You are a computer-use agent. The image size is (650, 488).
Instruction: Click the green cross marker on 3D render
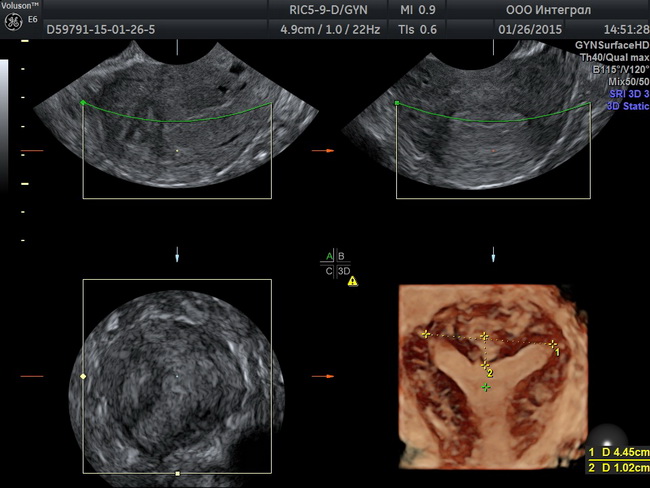486,387
